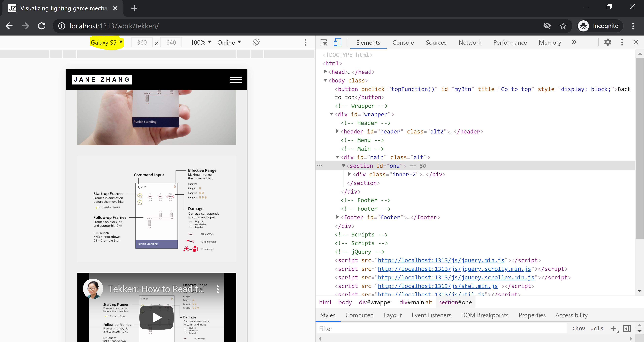
Task: Click the browser back arrow
Action: pos(9,26)
